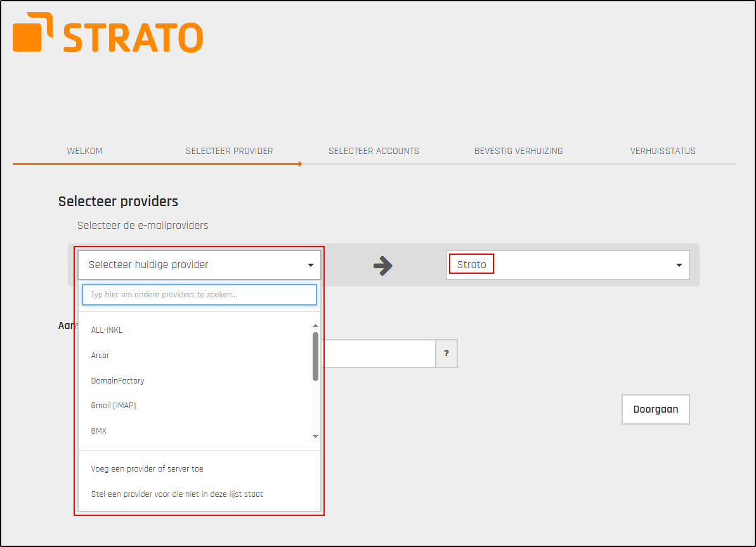Viewport: 756px width, 547px height.
Task: Click the question mark help button
Action: 446,354
